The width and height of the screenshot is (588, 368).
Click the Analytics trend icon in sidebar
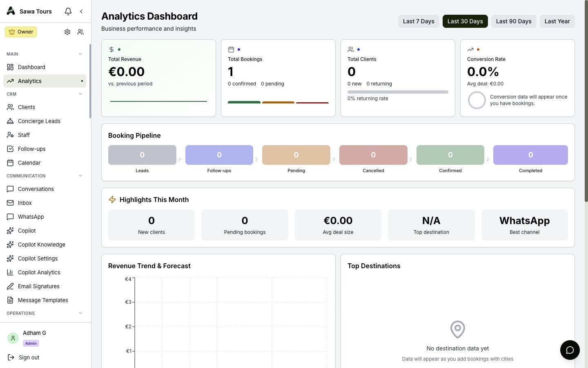10,81
